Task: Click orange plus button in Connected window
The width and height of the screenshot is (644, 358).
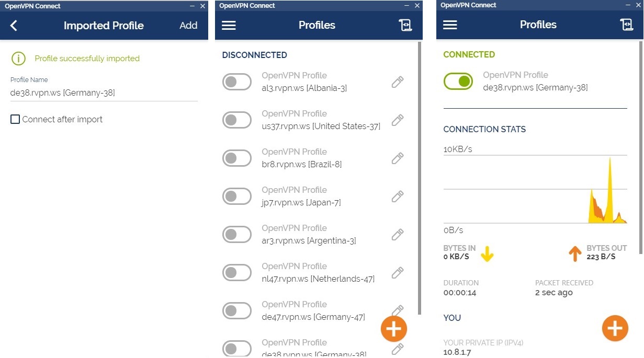Action: click(615, 328)
